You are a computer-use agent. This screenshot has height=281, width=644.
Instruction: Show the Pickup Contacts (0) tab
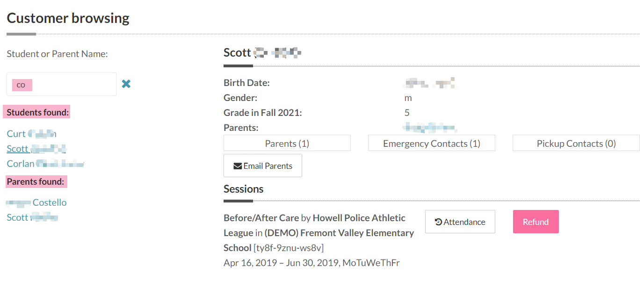pos(576,143)
